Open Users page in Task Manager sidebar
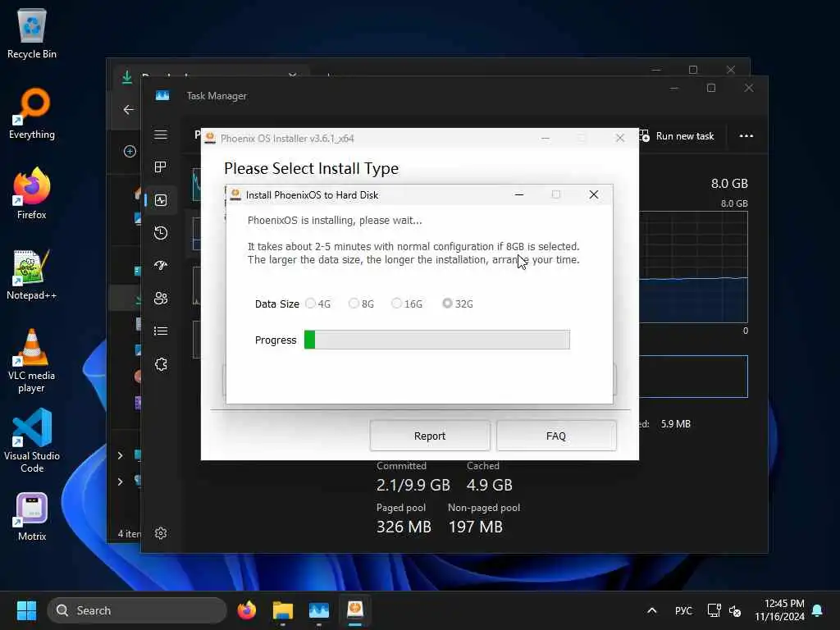 (x=161, y=298)
